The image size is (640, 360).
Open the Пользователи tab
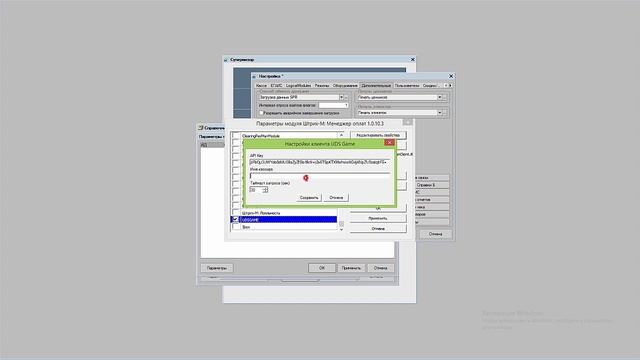pyautogui.click(x=407, y=86)
